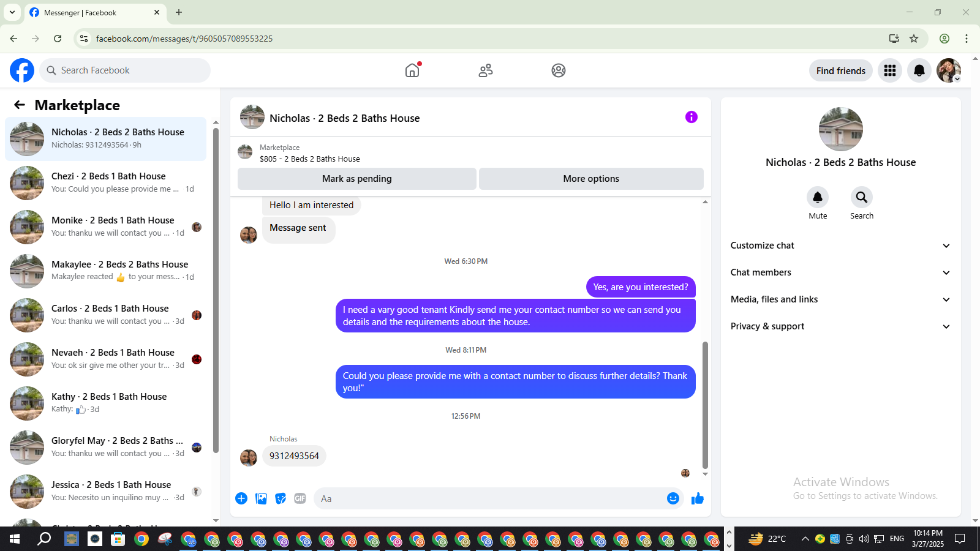Open Windows taskbar search
The image size is (980, 551).
(x=44, y=539)
